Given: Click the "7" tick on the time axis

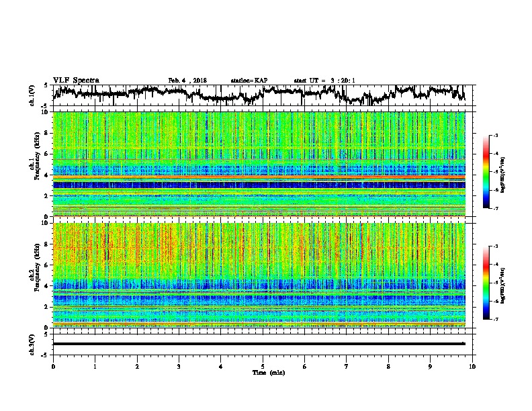Looking at the screenshot, I should coord(347,366).
